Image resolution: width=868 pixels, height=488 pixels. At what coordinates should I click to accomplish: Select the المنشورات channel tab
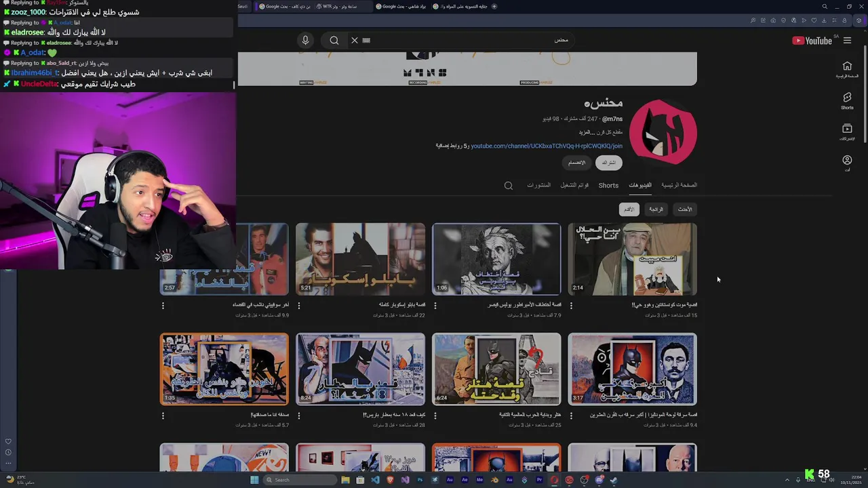[538, 185]
